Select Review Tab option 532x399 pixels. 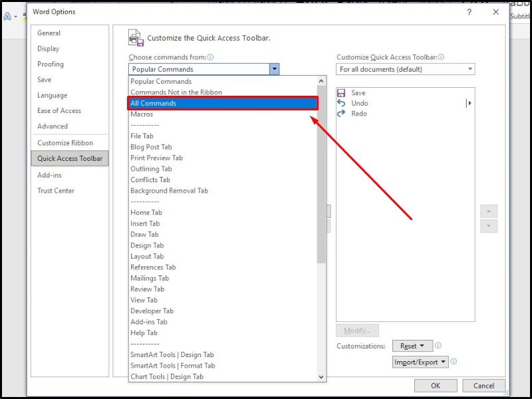(x=223, y=289)
